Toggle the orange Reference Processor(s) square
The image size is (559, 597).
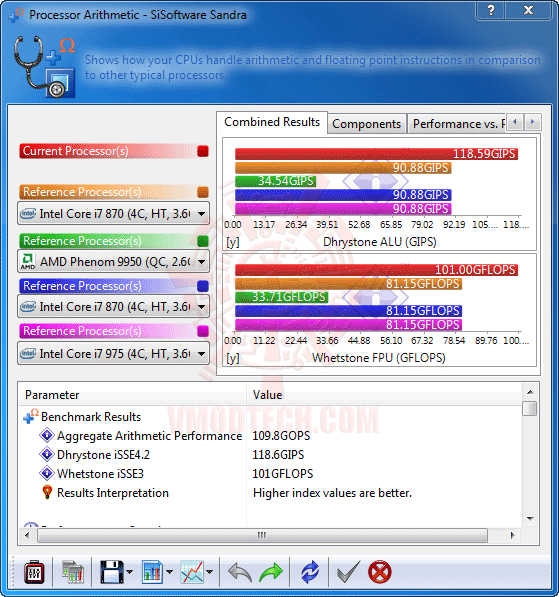(x=203, y=192)
